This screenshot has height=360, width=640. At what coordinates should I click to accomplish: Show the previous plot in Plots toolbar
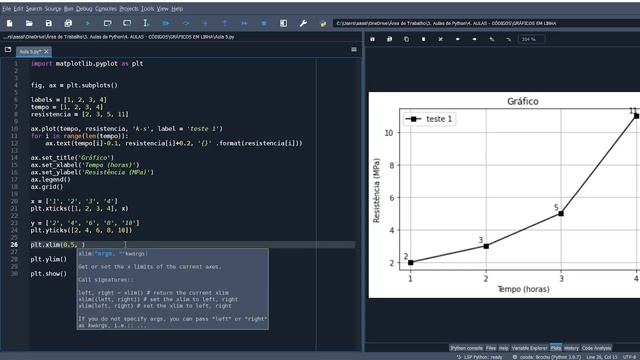pos(458,39)
